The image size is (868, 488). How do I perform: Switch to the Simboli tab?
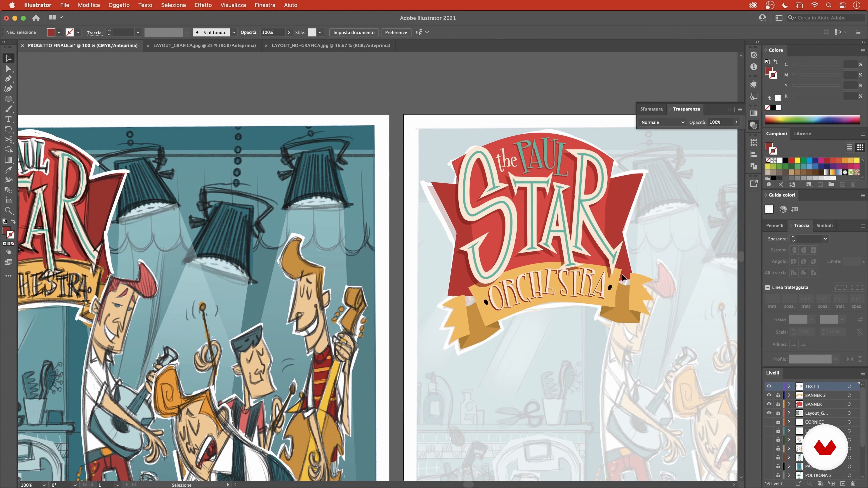[x=825, y=226]
